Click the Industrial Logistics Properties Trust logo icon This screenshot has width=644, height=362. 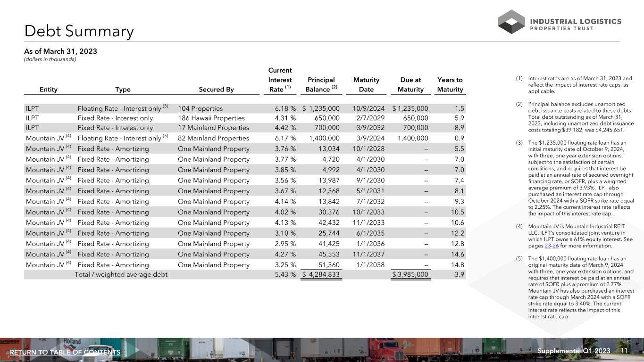511,22
